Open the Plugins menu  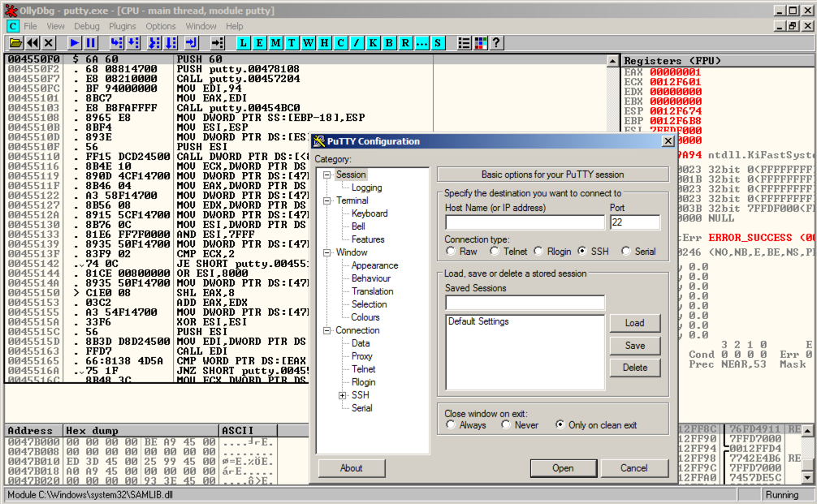(123, 26)
